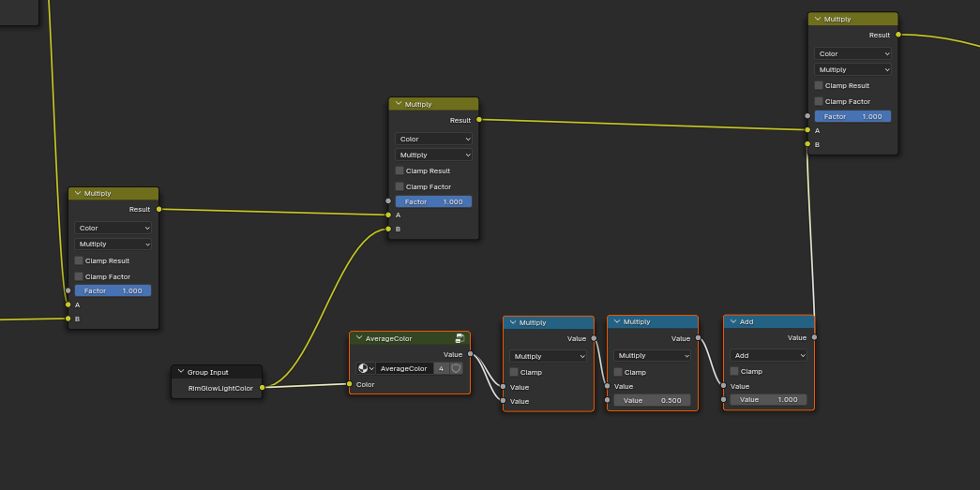Click Factor slider in the leftmost Multiply node
Screen dimensions: 980x490
[113, 290]
